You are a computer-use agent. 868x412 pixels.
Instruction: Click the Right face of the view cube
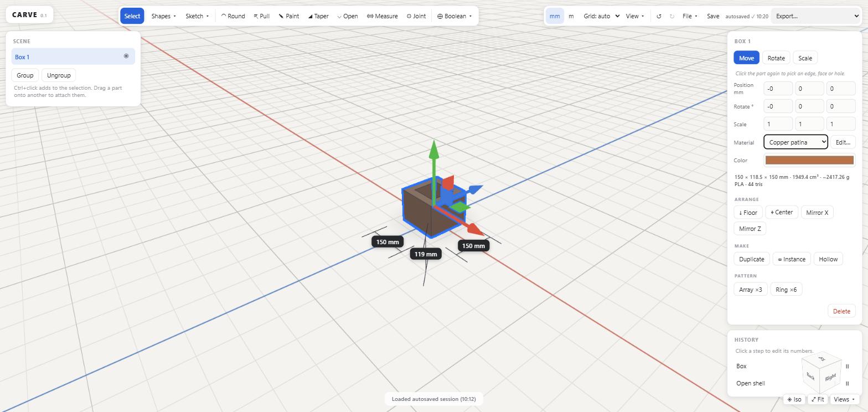[x=830, y=378]
